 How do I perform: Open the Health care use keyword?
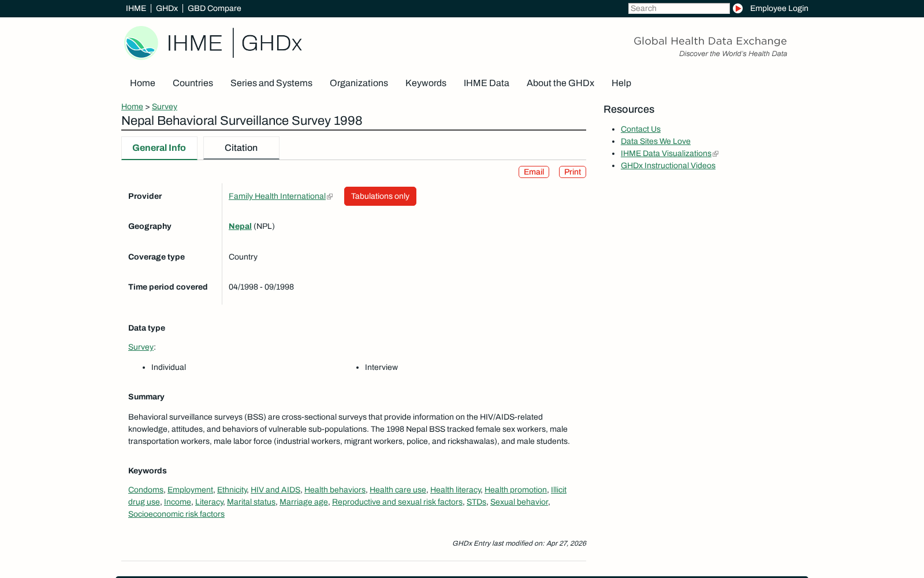[398, 490]
